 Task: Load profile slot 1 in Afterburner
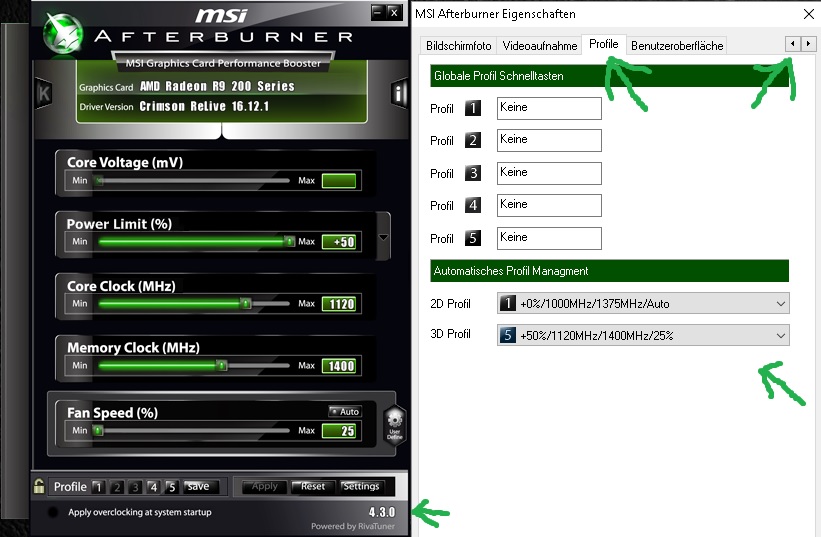pyautogui.click(x=98, y=487)
